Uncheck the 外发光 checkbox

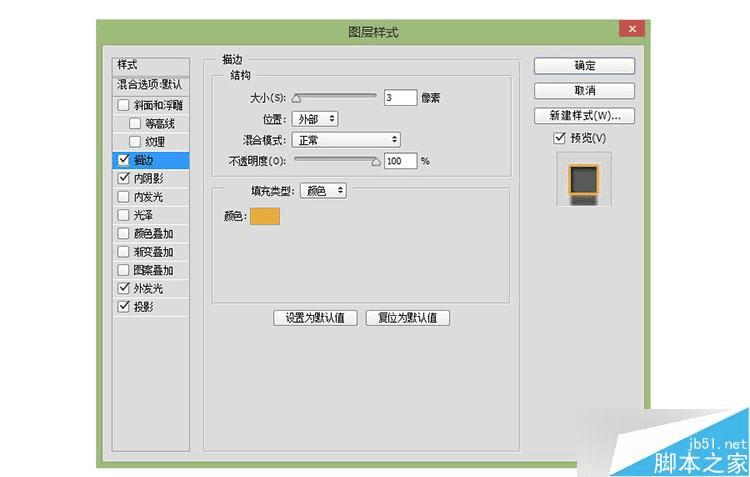123,288
